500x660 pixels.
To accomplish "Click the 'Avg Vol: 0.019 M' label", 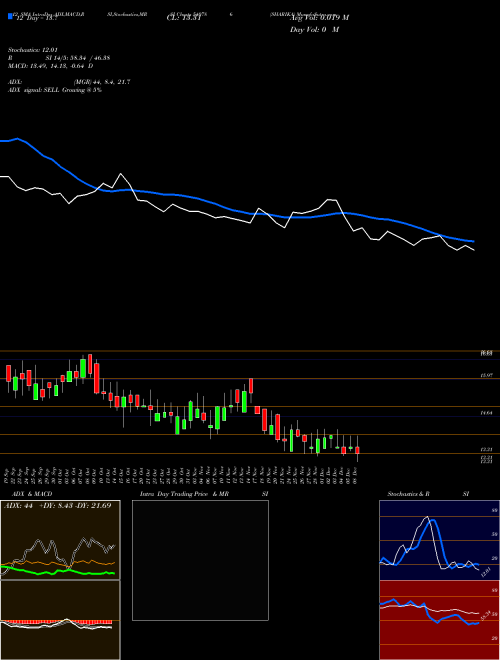I will pyautogui.click(x=319, y=18).
